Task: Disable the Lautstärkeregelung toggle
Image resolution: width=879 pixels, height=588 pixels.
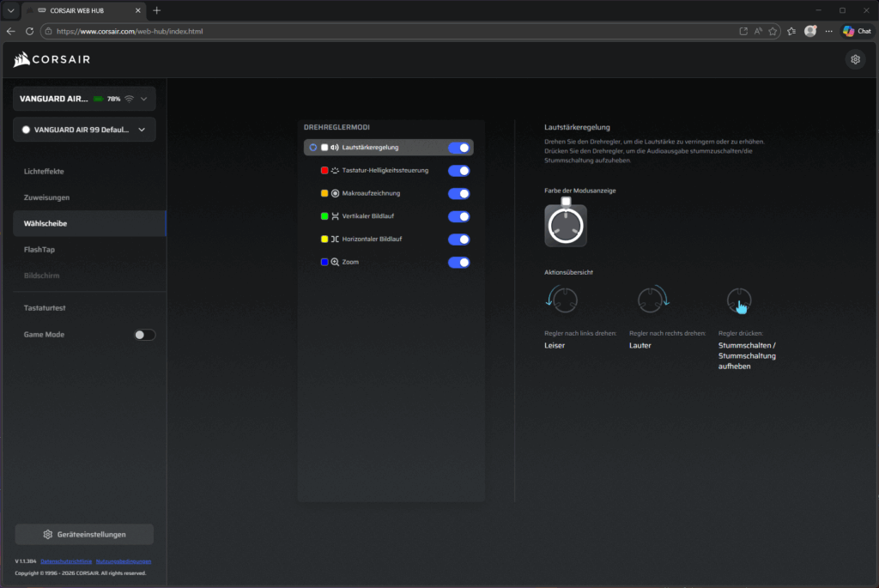Action: [458, 148]
